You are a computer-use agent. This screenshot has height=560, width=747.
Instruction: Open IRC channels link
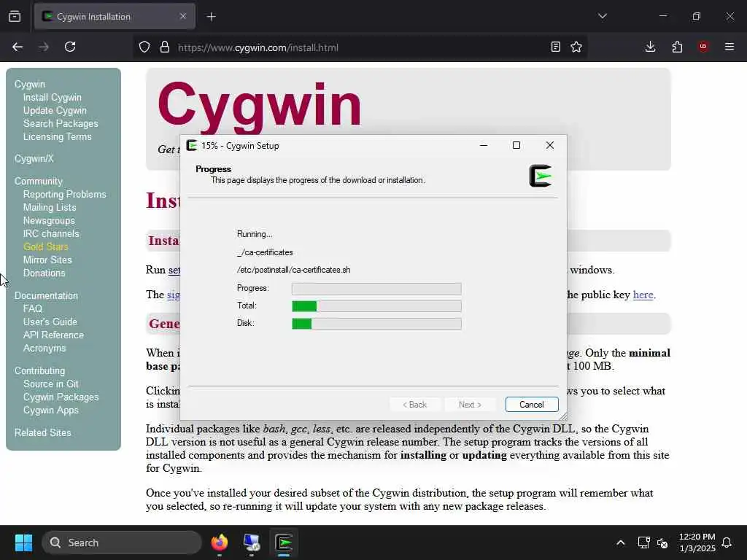click(x=51, y=234)
